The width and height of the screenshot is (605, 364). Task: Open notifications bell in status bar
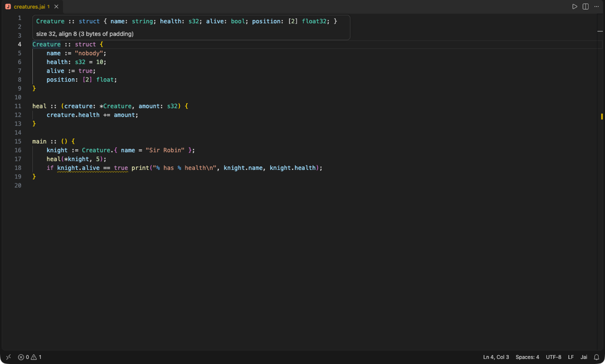click(596, 357)
